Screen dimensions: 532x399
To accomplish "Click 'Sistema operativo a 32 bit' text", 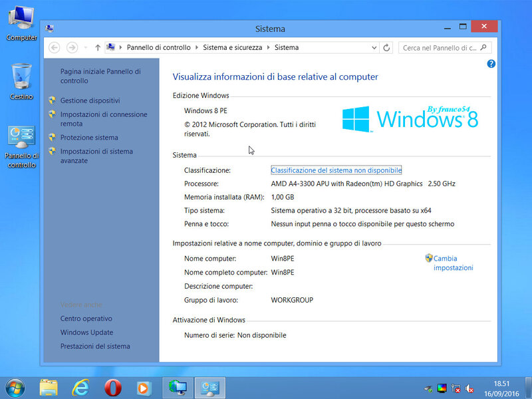I will click(x=351, y=210).
